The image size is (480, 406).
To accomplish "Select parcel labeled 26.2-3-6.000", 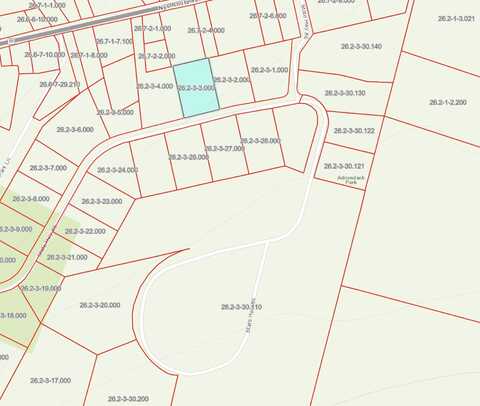I will point(75,130).
